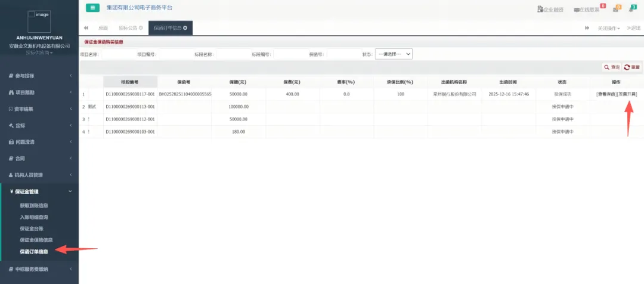
Task: Click the 发票开具 link in row 1
Action: tap(627, 94)
